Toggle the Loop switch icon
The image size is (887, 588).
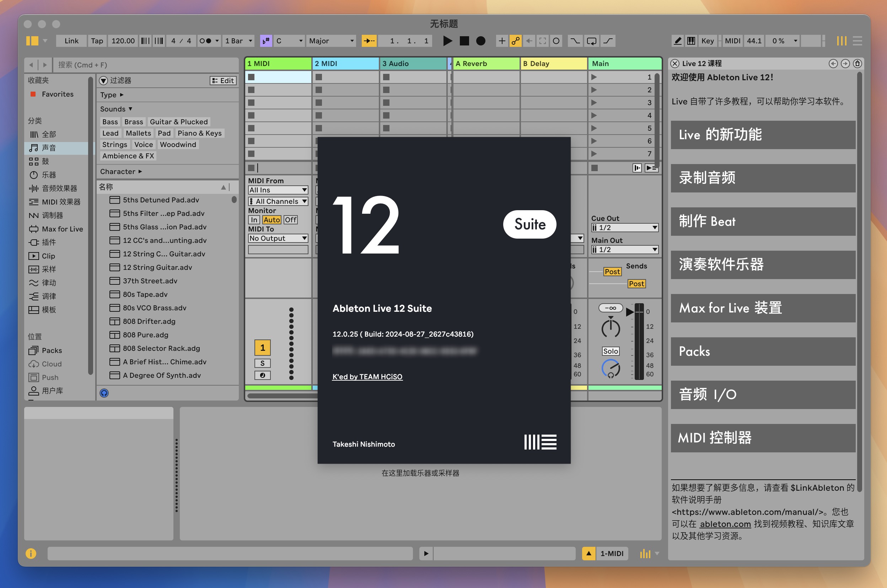[591, 41]
